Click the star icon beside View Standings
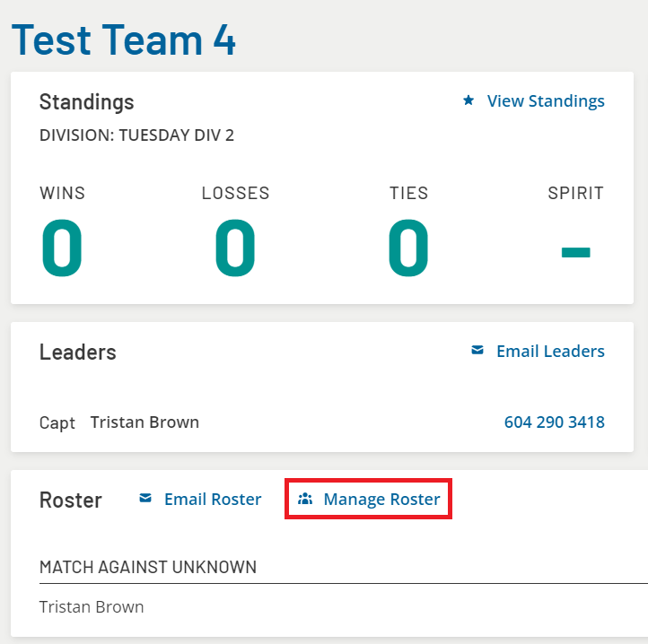This screenshot has height=644, width=648. pyautogui.click(x=468, y=101)
